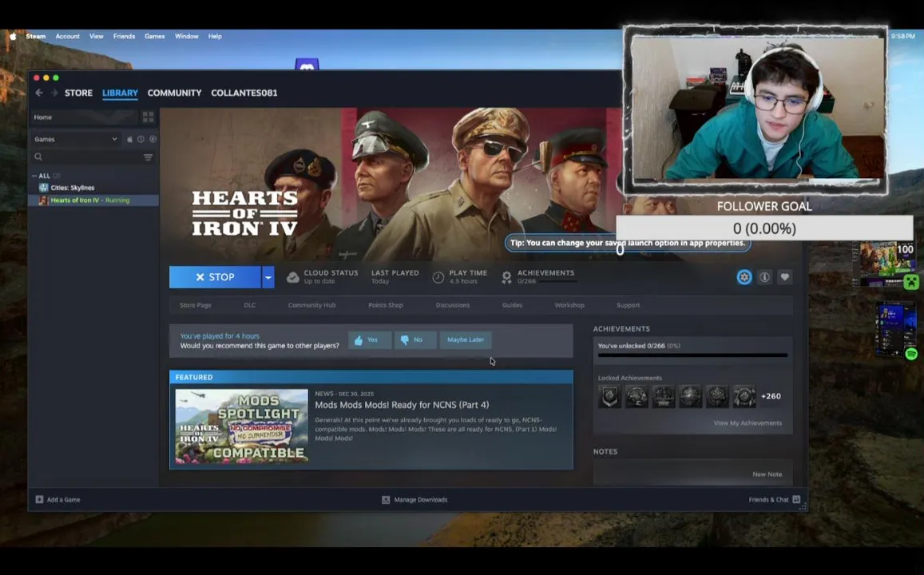The image size is (924, 575).
Task: Expand the Games filter dropdown
Action: (75, 139)
